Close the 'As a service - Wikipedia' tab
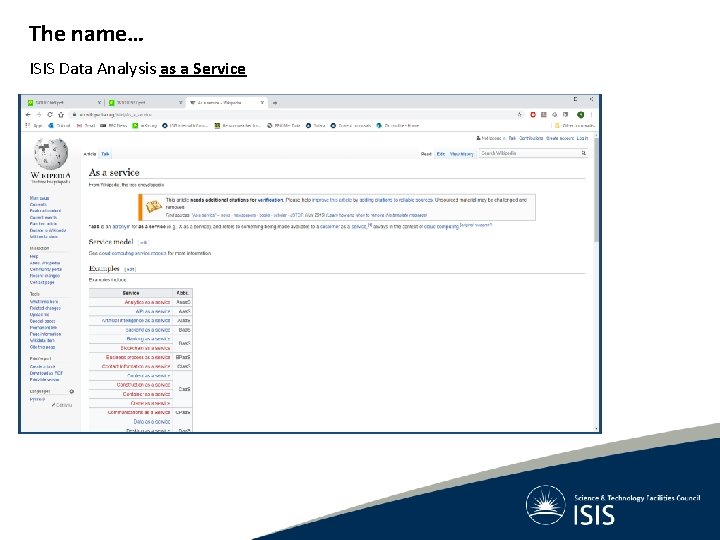The image size is (720, 540). pos(262,102)
